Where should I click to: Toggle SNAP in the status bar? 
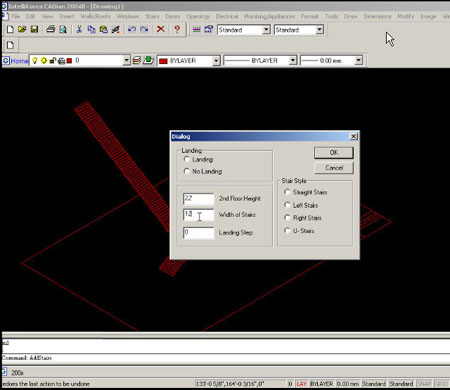point(424,384)
